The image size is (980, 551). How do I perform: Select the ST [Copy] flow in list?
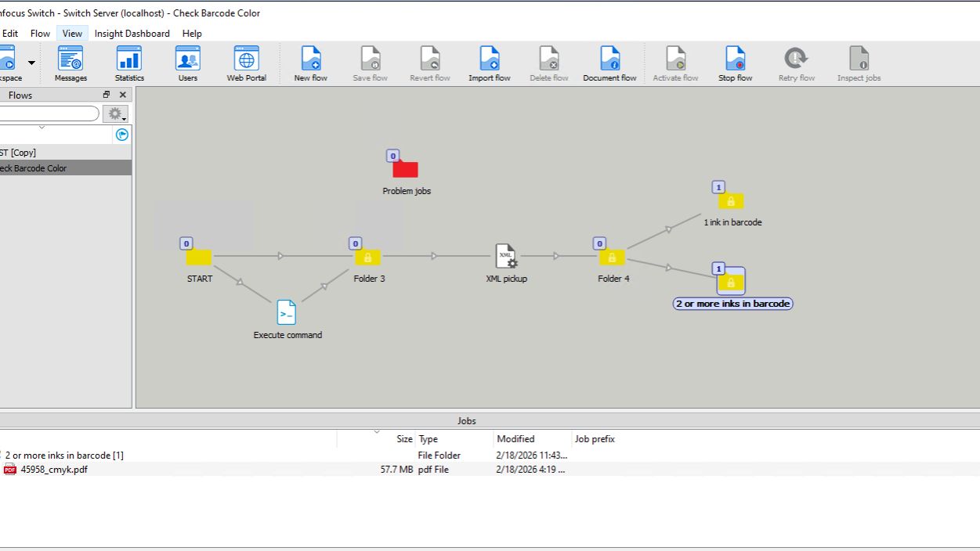pyautogui.click(x=66, y=153)
